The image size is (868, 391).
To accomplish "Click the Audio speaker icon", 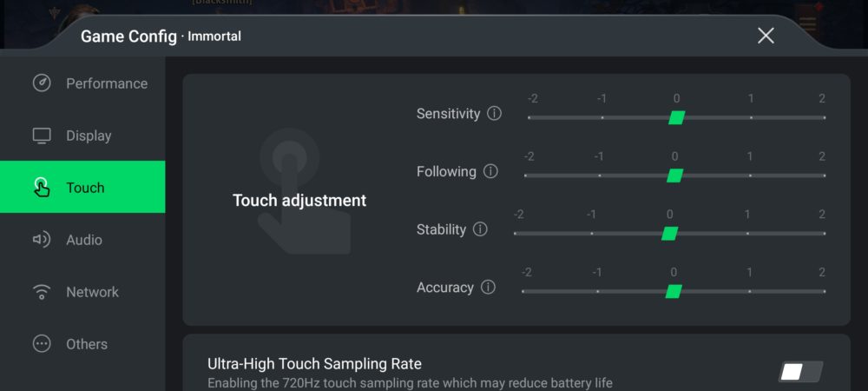I will (42, 240).
